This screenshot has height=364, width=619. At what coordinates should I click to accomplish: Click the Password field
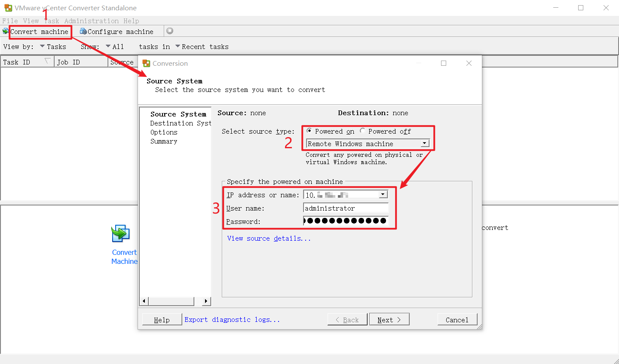[x=346, y=221]
